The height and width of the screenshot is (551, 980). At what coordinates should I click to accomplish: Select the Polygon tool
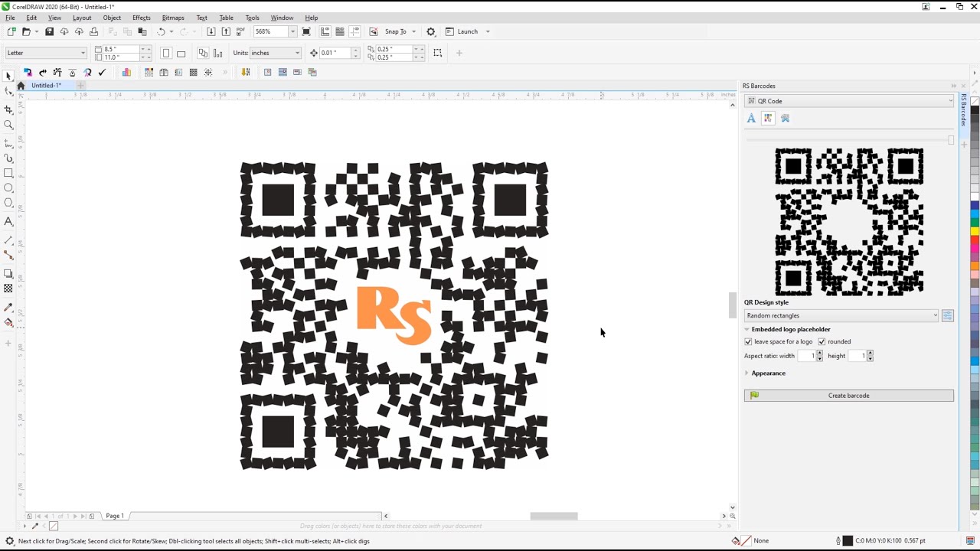(8, 203)
